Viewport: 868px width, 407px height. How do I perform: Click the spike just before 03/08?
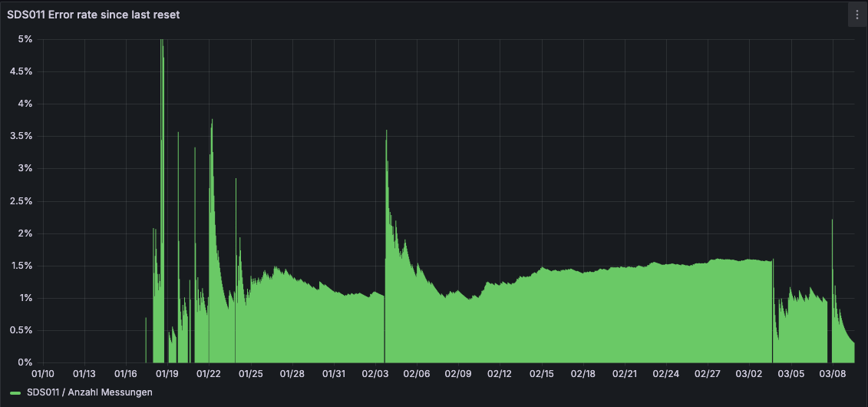pos(832,221)
